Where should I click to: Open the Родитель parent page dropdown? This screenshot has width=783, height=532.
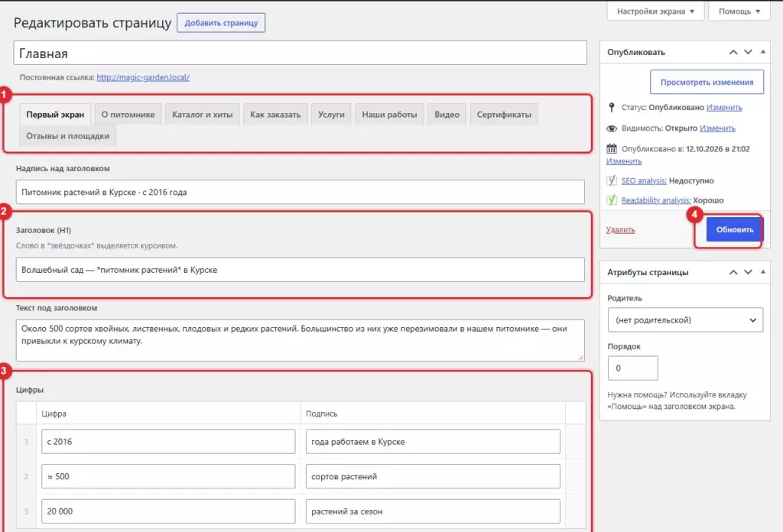[x=685, y=320]
